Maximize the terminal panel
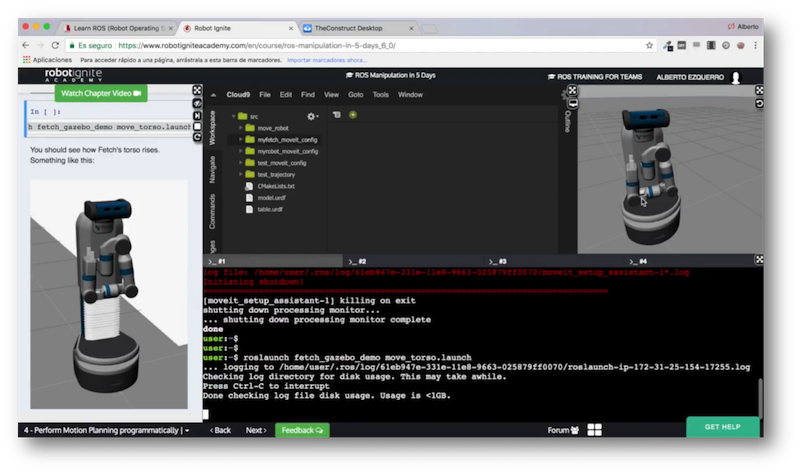 tap(759, 260)
